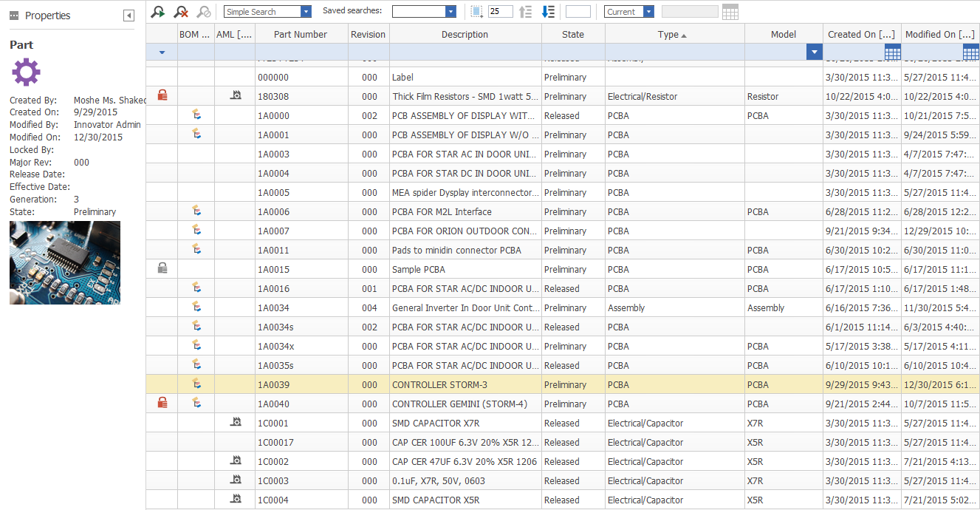980x510 pixels.
Task: Click BOM icon on row 1A0011
Action: coord(196,249)
